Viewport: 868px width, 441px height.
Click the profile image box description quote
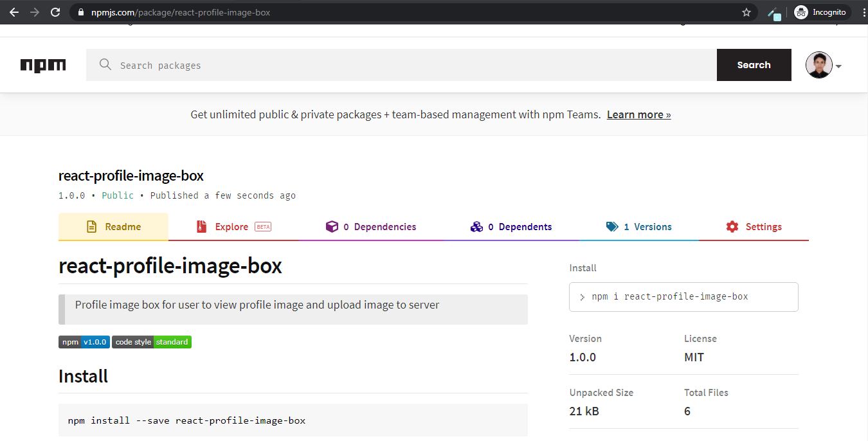click(293, 309)
